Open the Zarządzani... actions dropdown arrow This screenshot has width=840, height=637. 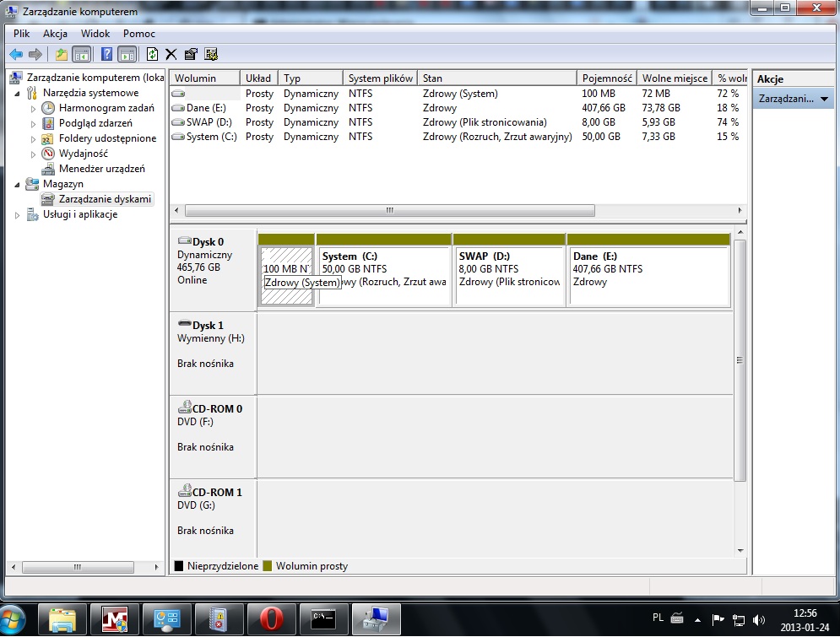coord(824,99)
